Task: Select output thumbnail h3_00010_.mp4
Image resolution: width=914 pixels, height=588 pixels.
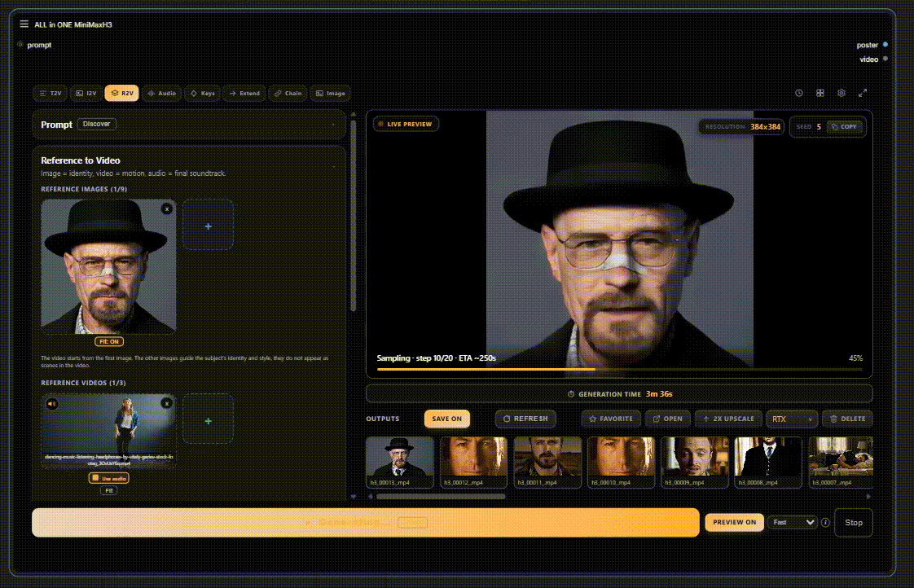Action: tap(621, 462)
